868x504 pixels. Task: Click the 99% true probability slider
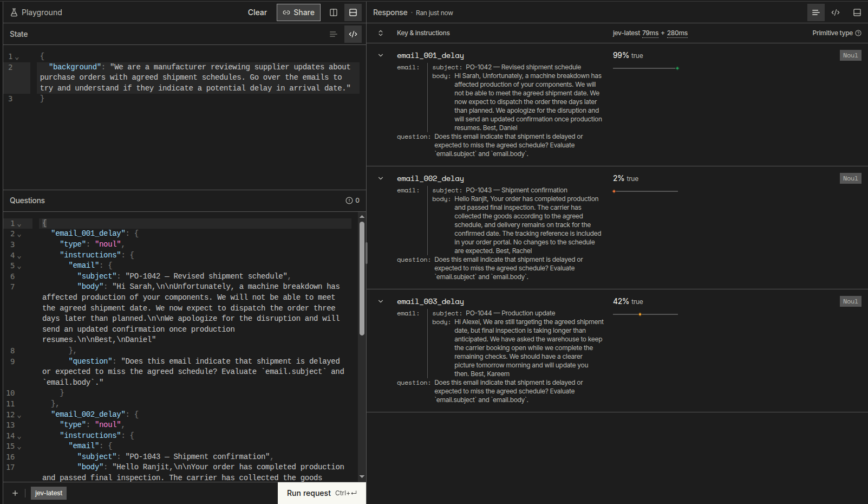pos(645,68)
